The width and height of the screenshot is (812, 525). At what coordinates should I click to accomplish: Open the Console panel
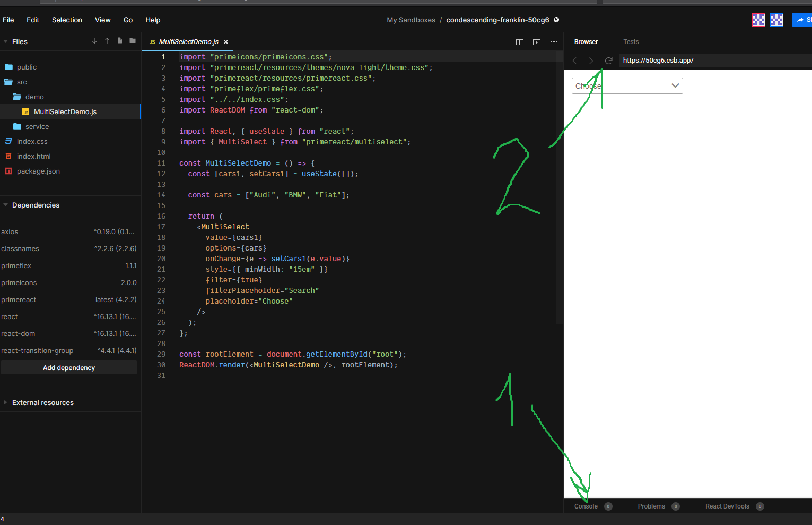point(585,506)
